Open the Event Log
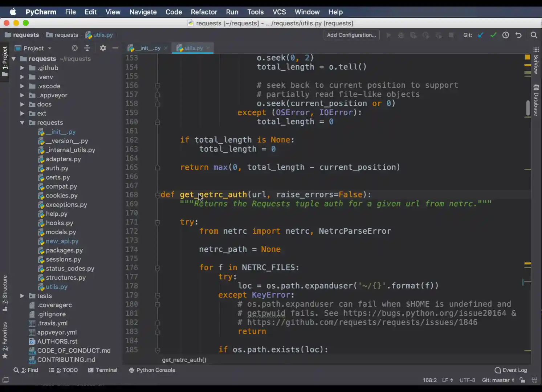 pyautogui.click(x=514, y=370)
